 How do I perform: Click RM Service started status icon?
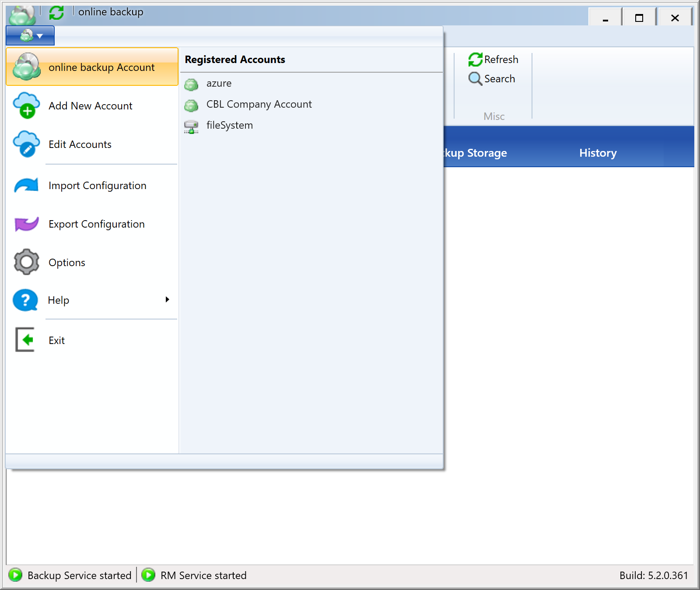click(x=148, y=575)
